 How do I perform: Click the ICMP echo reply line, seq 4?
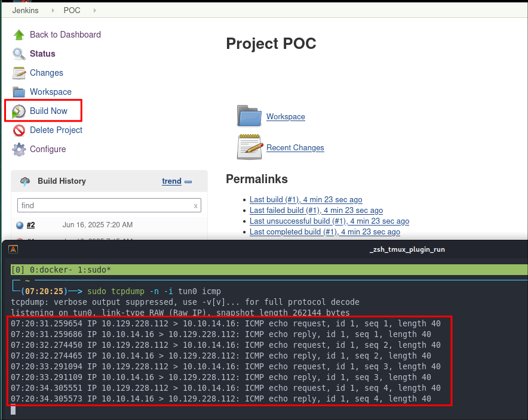click(x=221, y=399)
